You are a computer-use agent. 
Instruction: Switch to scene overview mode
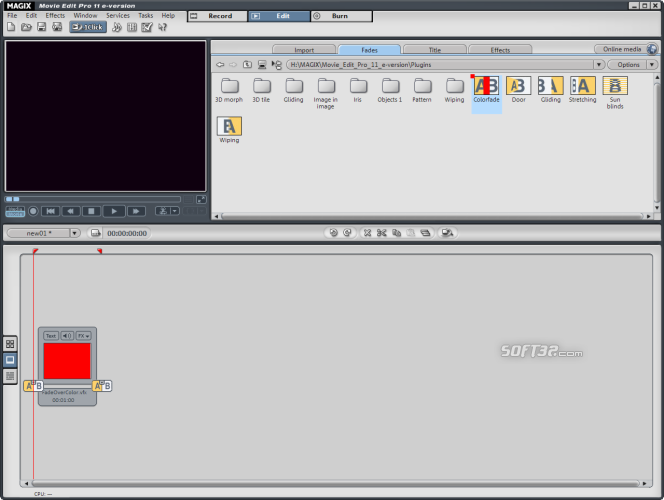[x=10, y=344]
